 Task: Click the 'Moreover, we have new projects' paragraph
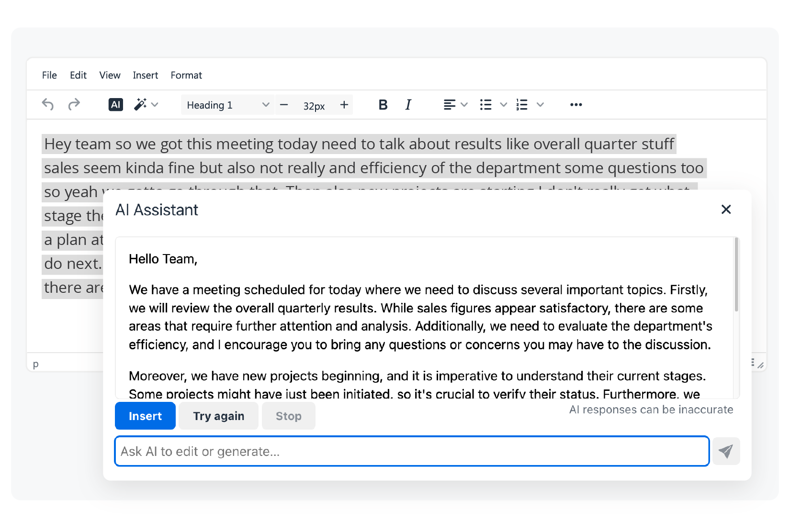[x=417, y=385]
